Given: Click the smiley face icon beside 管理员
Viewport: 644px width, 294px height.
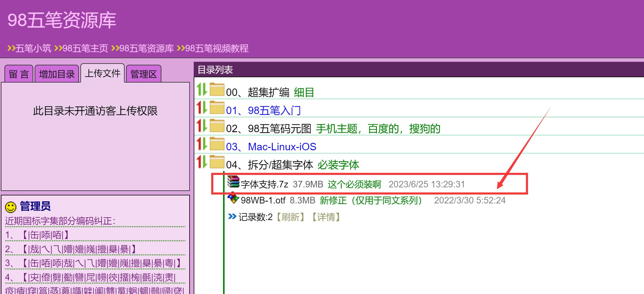Looking at the screenshot, I should point(11,207).
